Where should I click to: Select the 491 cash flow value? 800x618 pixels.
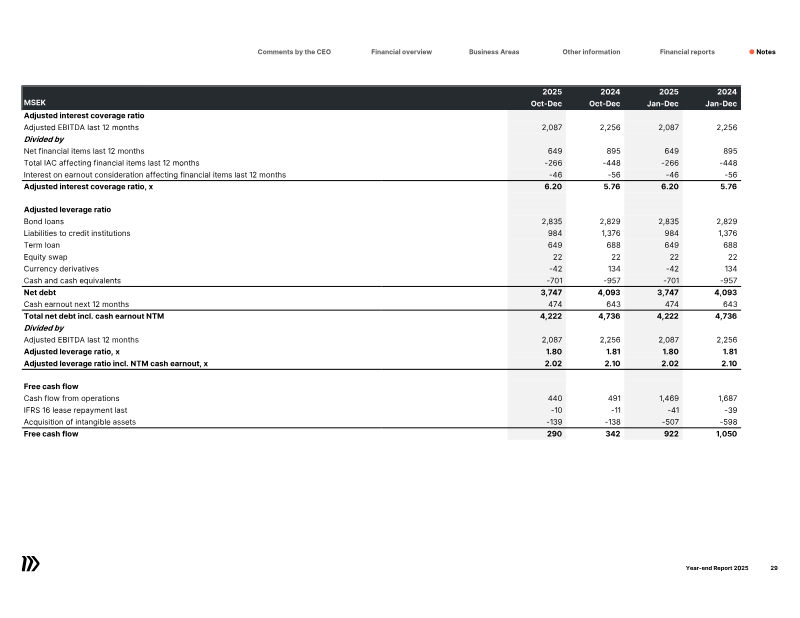[613, 398]
